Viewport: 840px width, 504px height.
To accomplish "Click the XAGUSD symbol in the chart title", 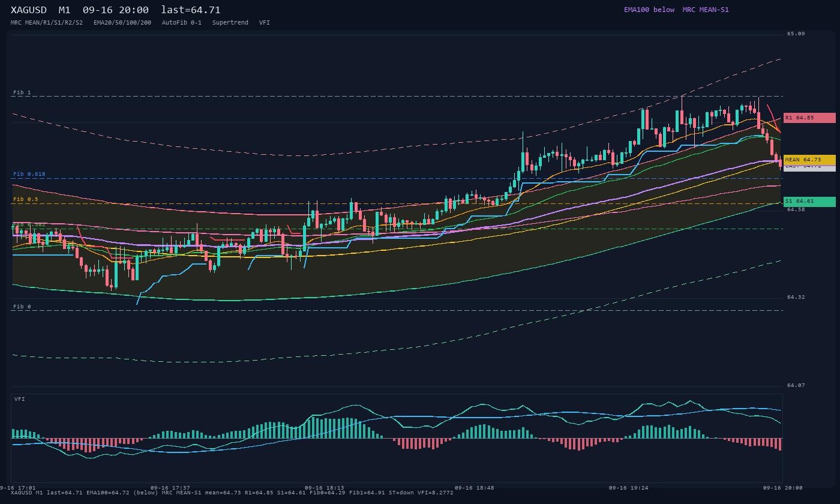I will (29, 10).
